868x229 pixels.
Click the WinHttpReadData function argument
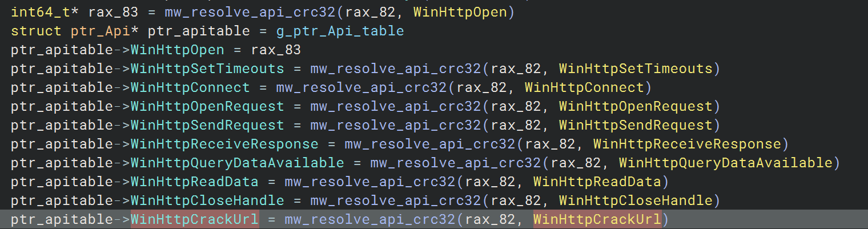point(597,182)
